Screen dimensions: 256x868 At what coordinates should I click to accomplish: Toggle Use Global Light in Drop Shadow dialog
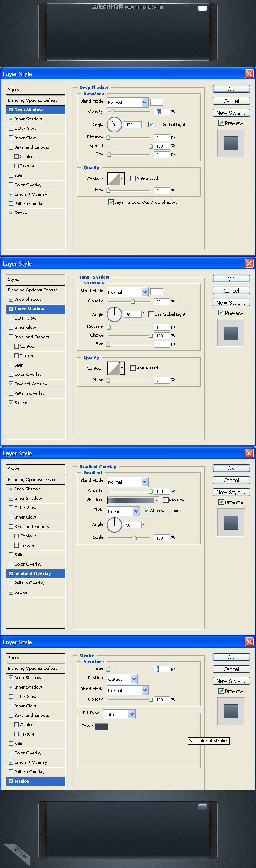[151, 124]
